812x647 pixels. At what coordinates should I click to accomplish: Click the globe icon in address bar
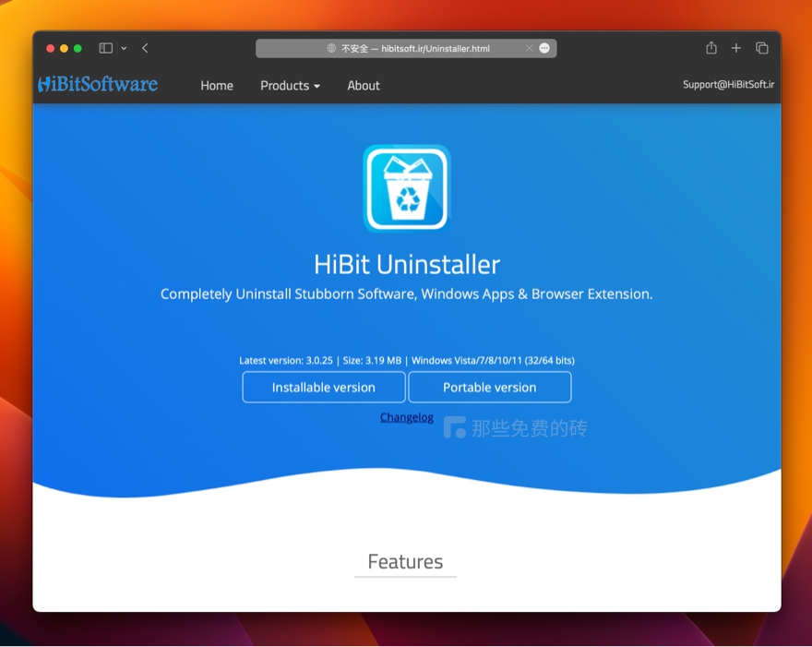(x=331, y=48)
